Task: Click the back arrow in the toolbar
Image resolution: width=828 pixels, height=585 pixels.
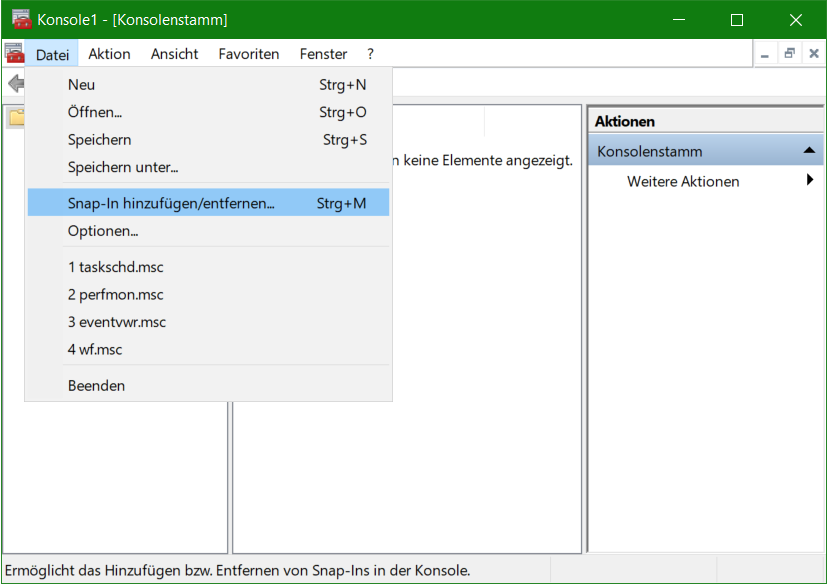Action: (x=15, y=84)
